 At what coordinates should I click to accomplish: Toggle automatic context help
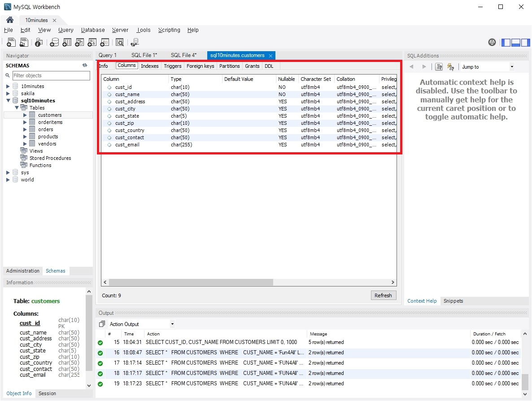[450, 67]
